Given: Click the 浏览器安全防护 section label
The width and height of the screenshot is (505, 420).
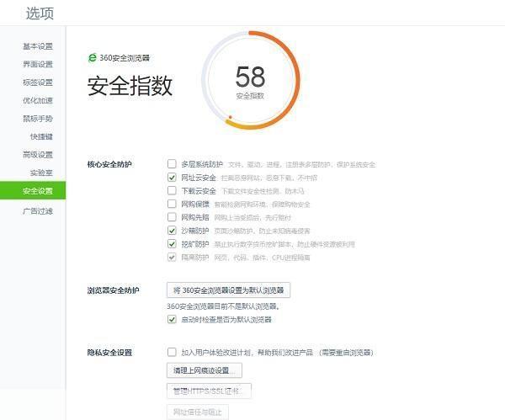Looking at the screenshot, I should tap(113, 290).
